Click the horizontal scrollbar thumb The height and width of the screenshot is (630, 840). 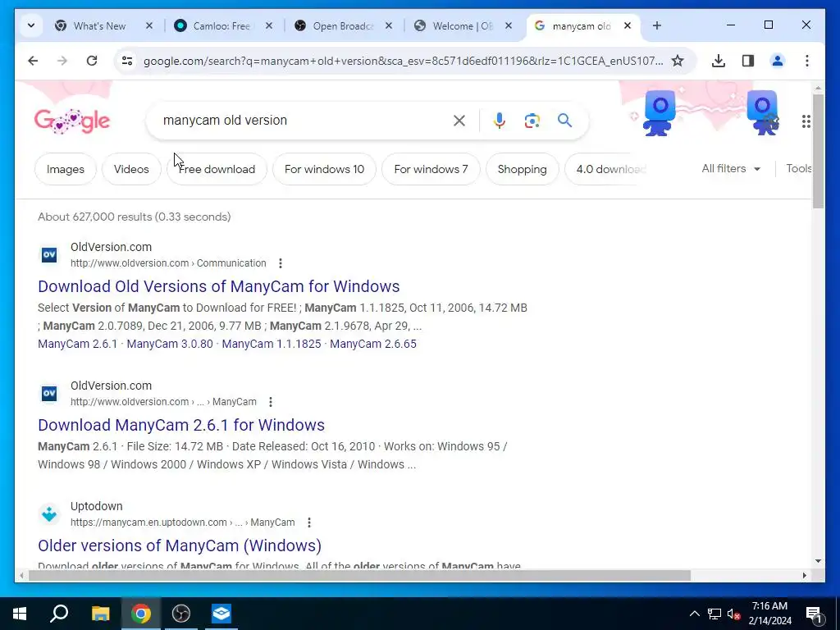coord(359,575)
